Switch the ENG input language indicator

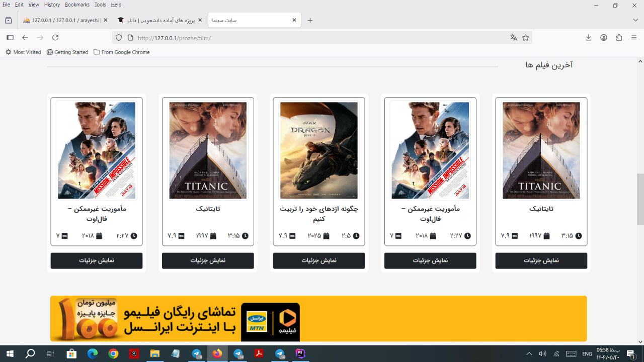(587, 354)
